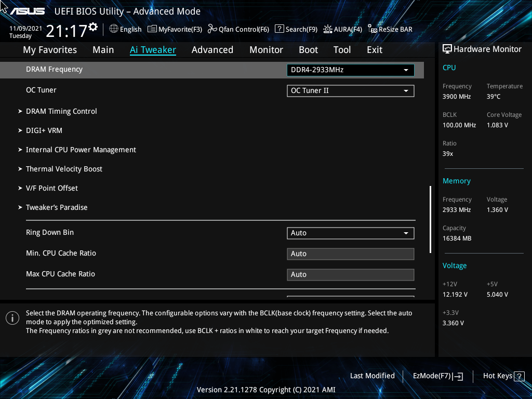The image size is (532, 399).
Task: Click Last Modified button
Action: [x=372, y=376]
